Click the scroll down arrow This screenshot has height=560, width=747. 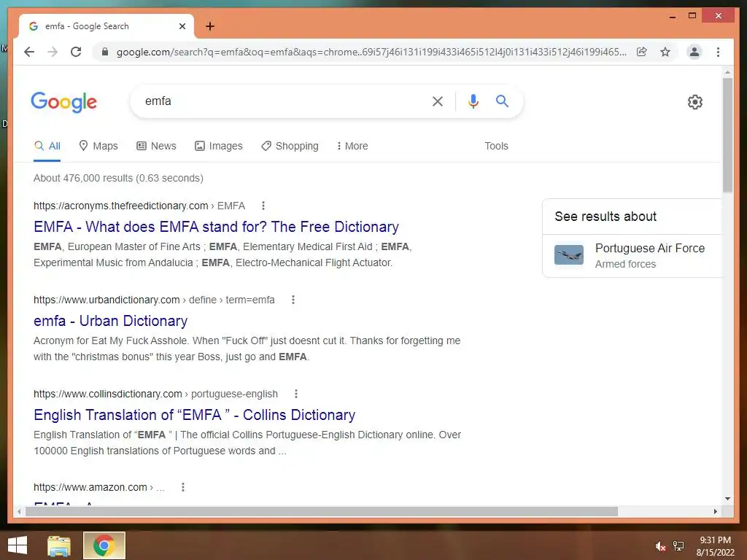[727, 499]
